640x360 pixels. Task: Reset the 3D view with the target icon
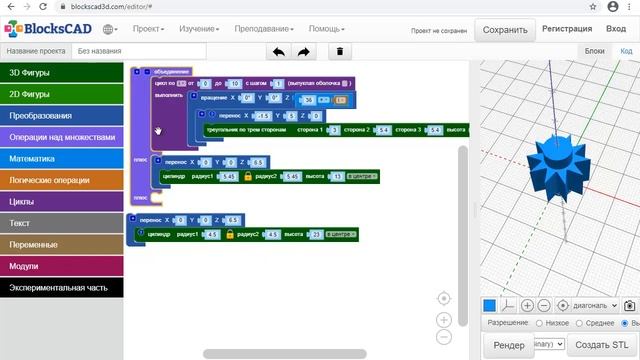(x=563, y=305)
